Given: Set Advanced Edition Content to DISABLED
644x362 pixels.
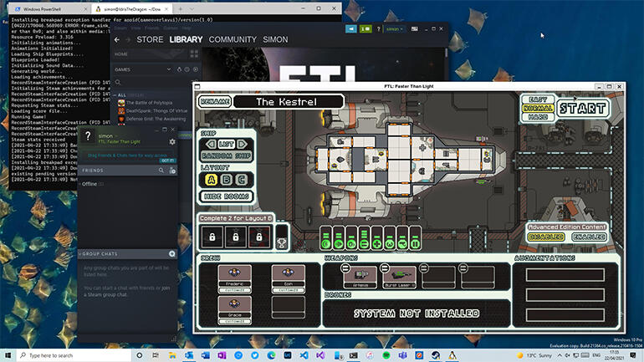Looking at the screenshot, I should [546, 237].
